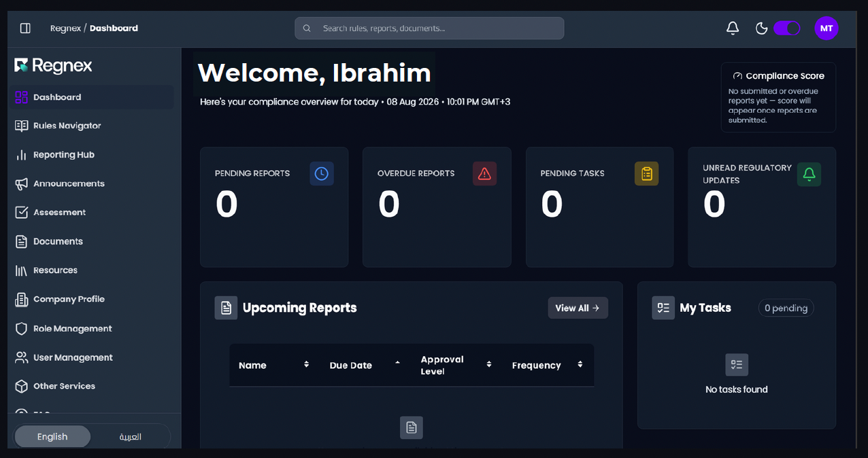Click the No tasks found text

pyautogui.click(x=737, y=389)
